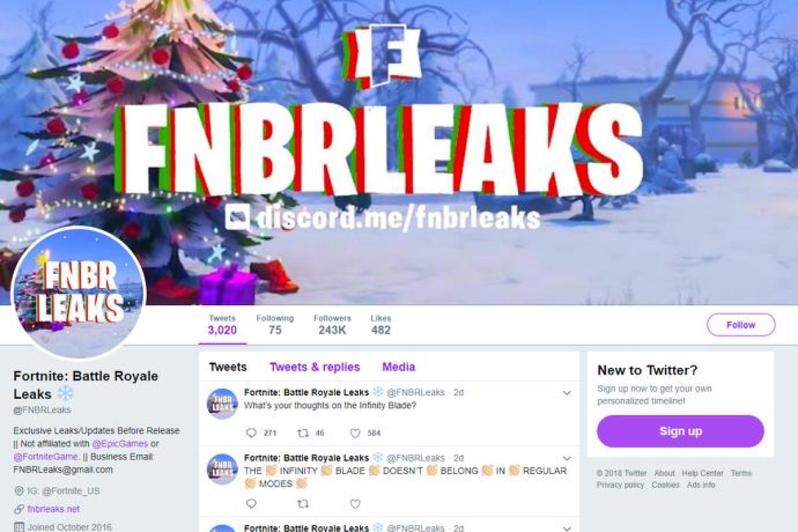Reply to the clapping hands tweet
Viewport: 798px width, 532px height.
point(251,504)
